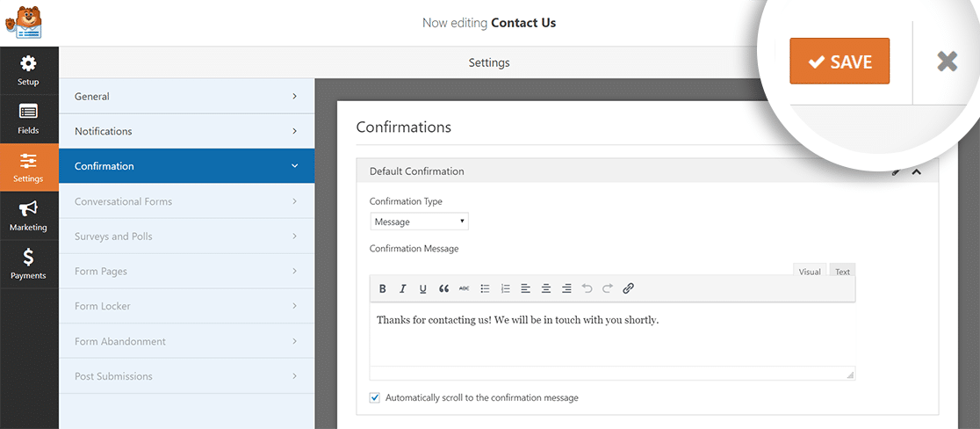
Task: Click the Confirmations heading
Action: [403, 127]
